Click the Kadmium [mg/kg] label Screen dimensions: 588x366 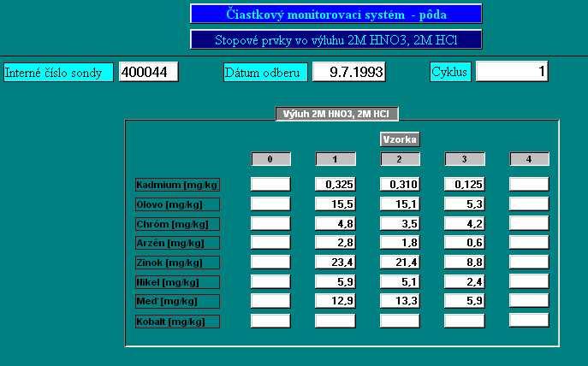(177, 185)
